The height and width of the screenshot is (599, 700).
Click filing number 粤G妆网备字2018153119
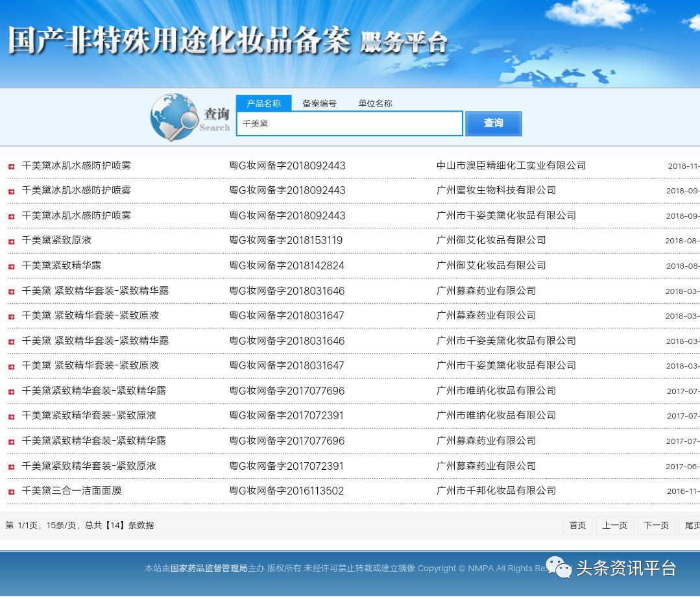pos(286,240)
